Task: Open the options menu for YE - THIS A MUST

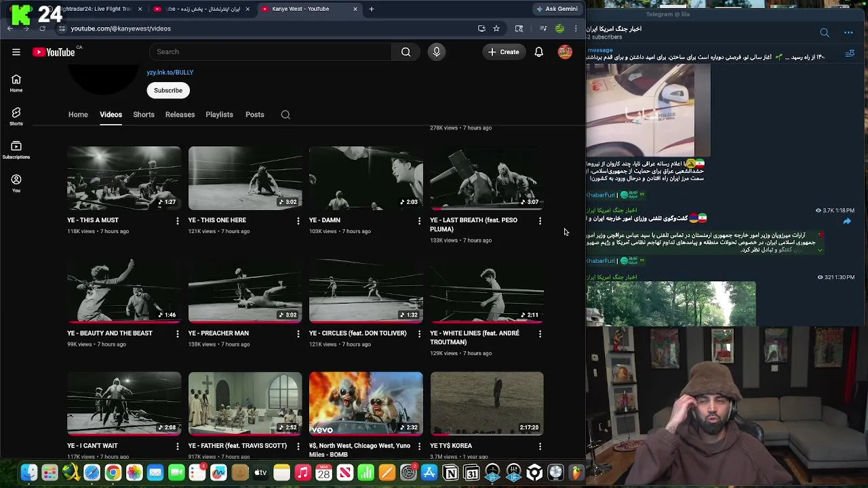Action: (178, 221)
